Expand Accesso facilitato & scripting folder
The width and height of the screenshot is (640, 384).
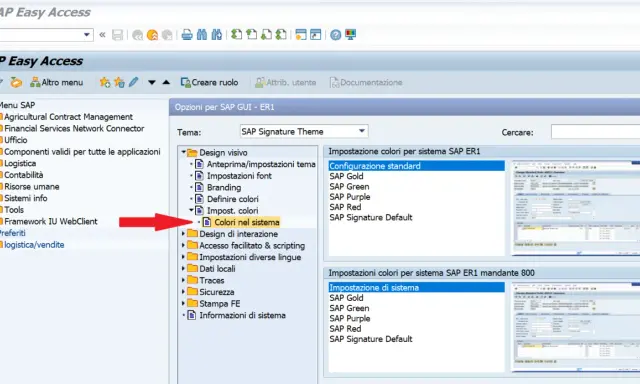click(184, 245)
